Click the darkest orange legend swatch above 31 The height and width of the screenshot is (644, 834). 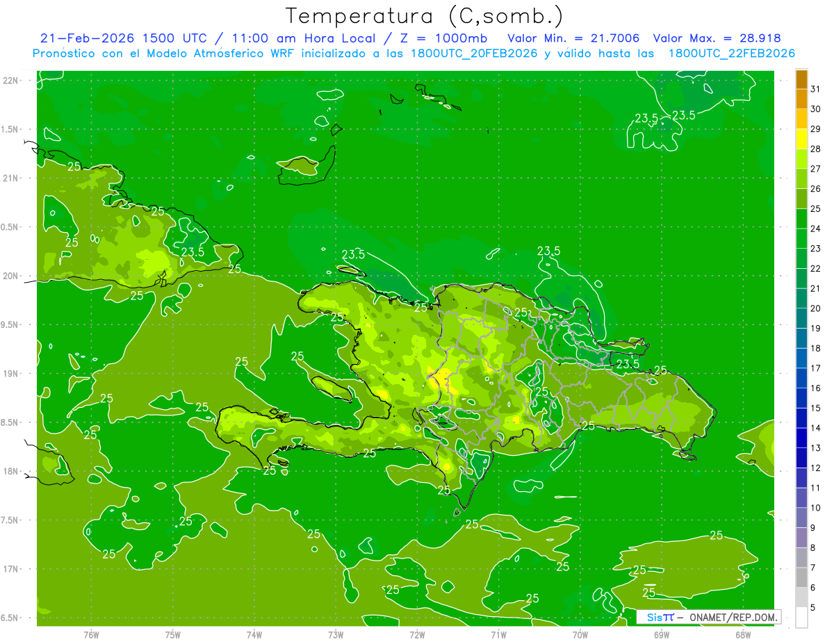click(801, 79)
